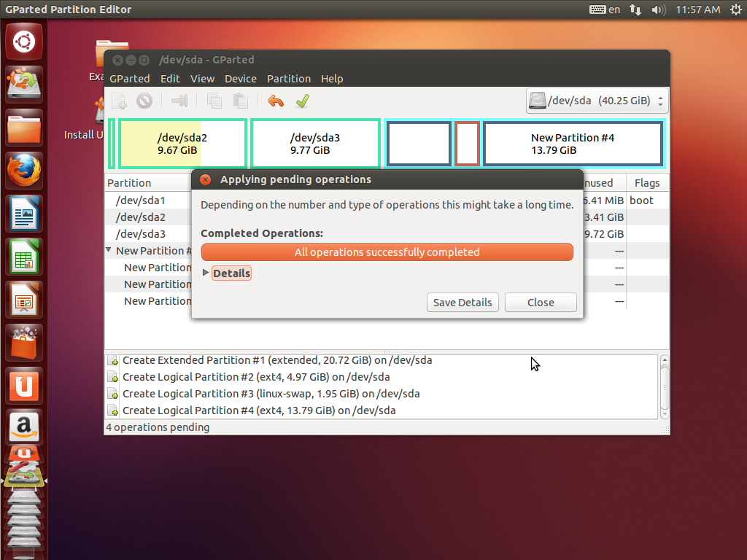Image resolution: width=747 pixels, height=560 pixels.
Task: Select the /dev/sda3 partition block graphic
Action: 315,144
